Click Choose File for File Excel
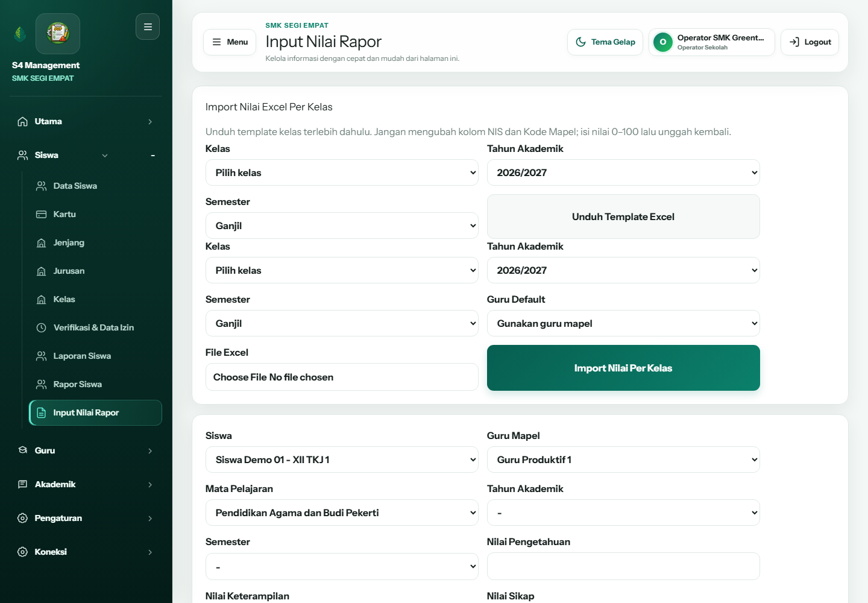 [239, 377]
